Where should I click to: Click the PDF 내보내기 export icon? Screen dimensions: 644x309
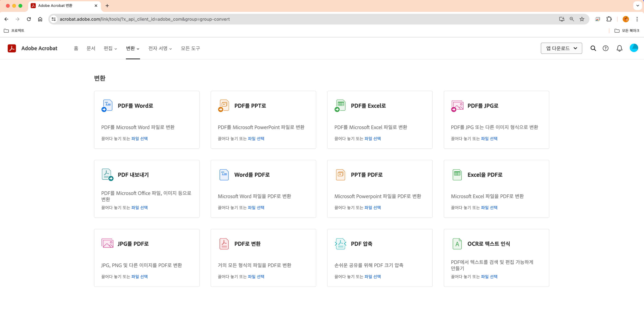point(107,175)
